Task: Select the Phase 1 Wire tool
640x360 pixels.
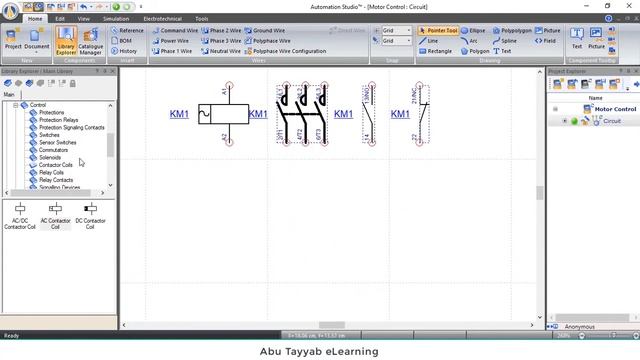Action: 172,51
